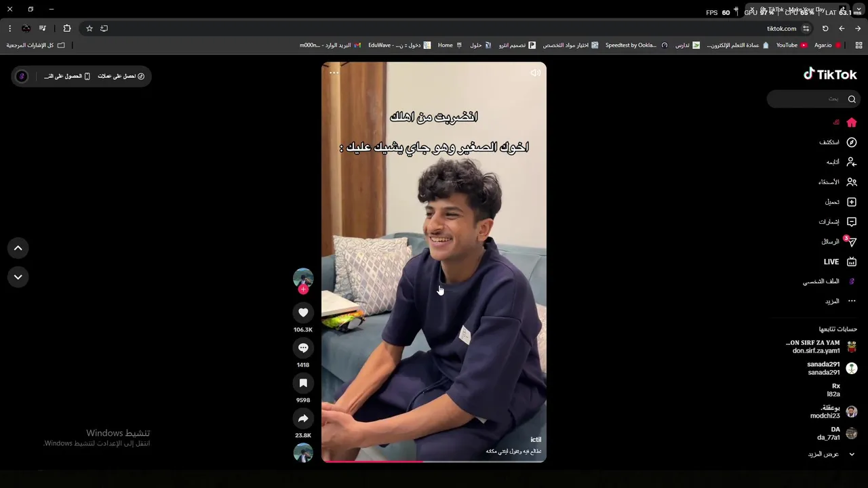Screen dimensions: 868x488
Task: Click the browser profile avatar icon
Action: (x=26, y=28)
